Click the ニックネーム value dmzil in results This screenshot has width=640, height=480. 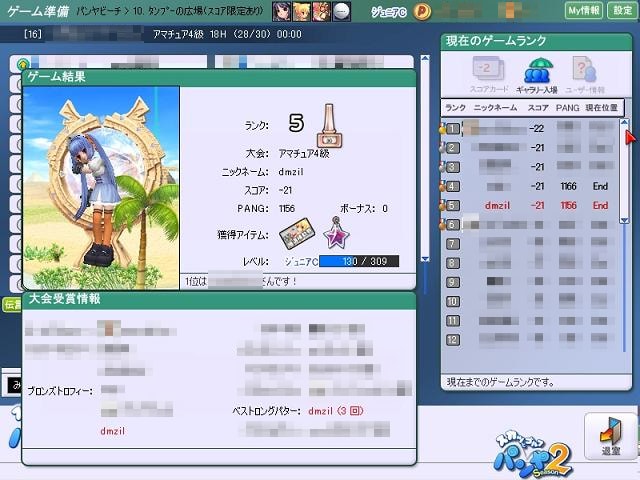(291, 172)
